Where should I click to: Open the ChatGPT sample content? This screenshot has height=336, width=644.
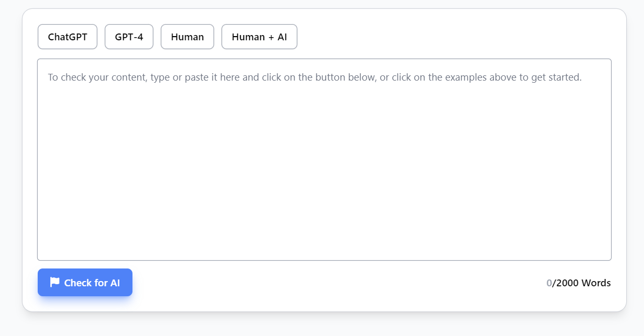pyautogui.click(x=67, y=37)
